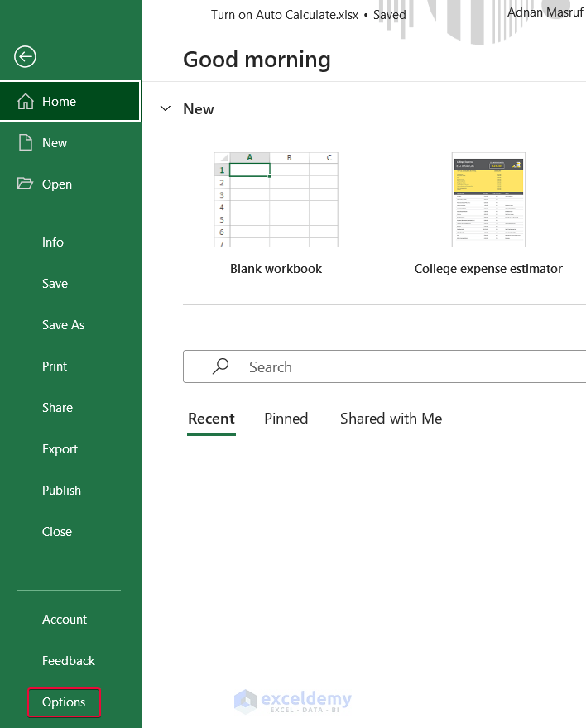Open the Account page

click(65, 620)
